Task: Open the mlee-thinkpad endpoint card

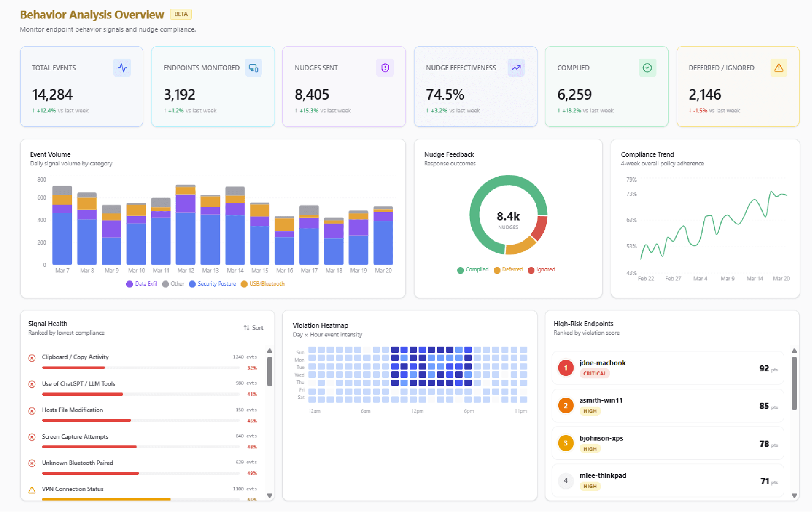Action: click(x=668, y=481)
